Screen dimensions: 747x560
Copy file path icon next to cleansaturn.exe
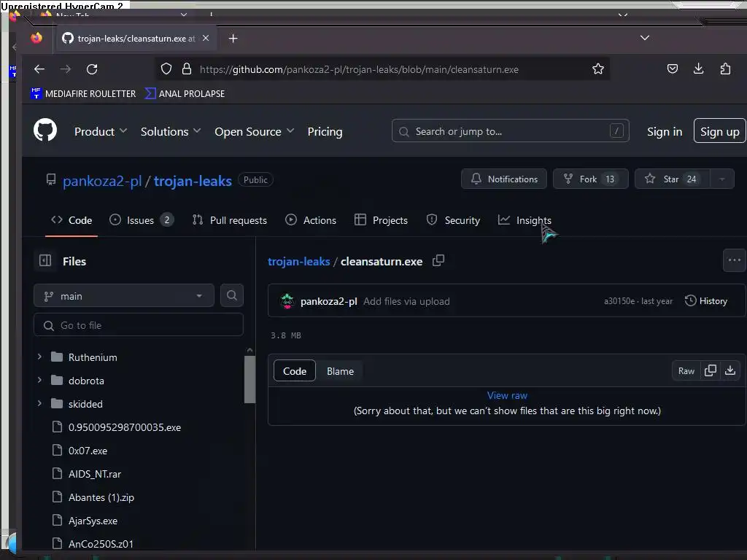click(438, 260)
